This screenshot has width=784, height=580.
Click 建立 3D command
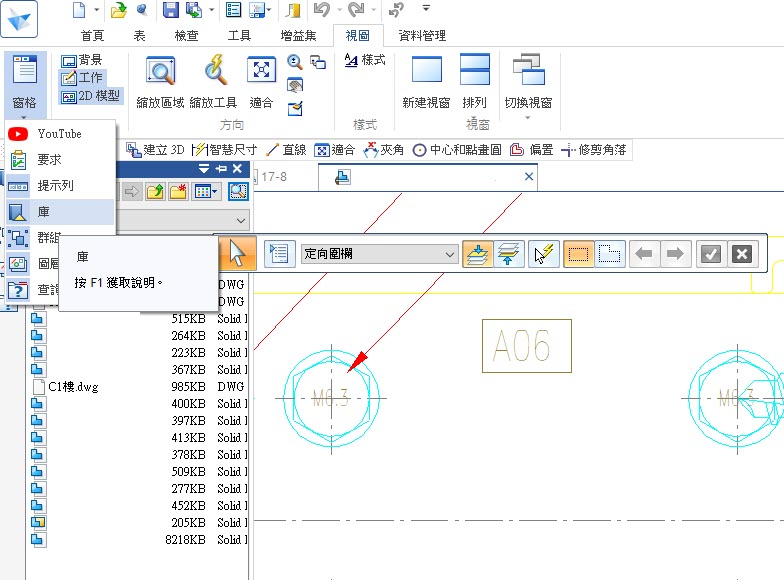point(155,150)
